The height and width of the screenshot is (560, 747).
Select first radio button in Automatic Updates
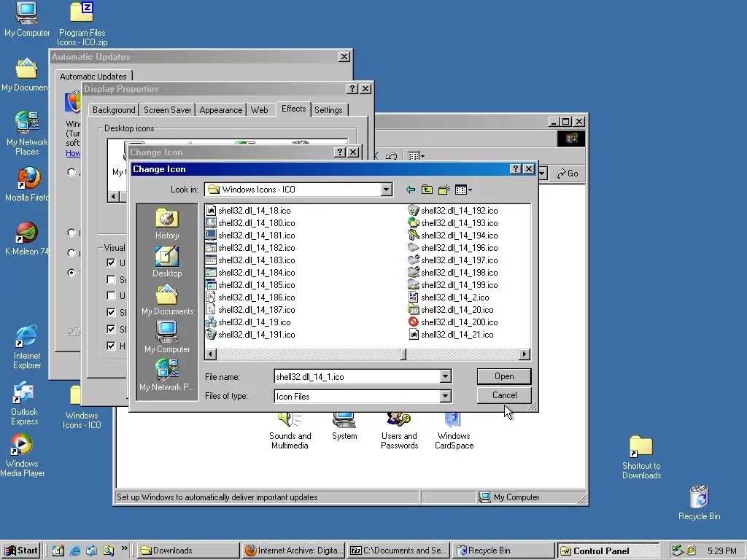coord(71,172)
